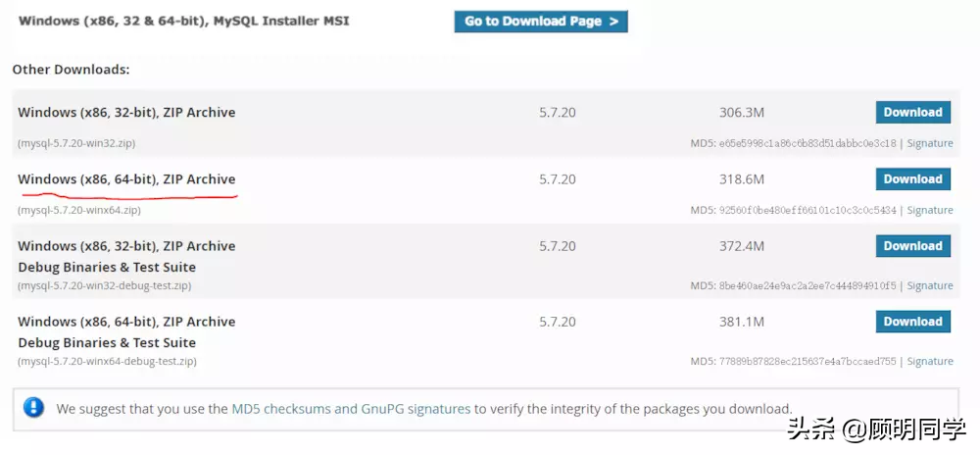Click Windows 32-bit ZIP Archive title
The image size is (980, 455).
tap(126, 113)
